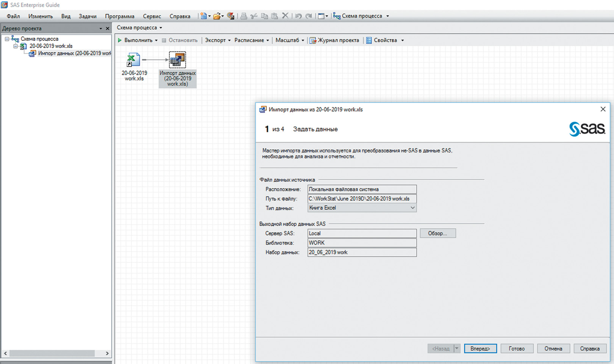Click the 20-06-2019 work.xls tree icon
614x364 pixels.
(x=23, y=46)
